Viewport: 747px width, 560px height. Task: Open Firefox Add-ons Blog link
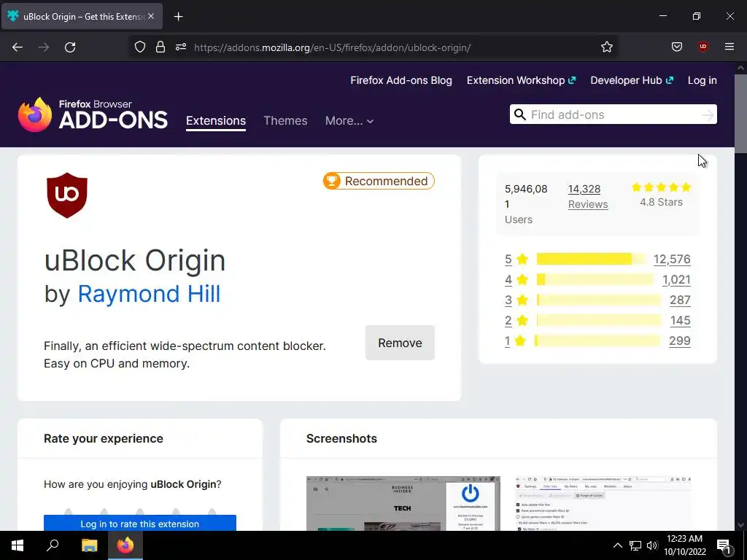401,80
